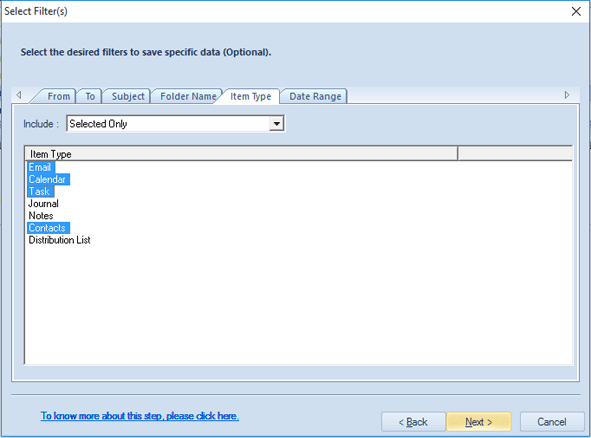This screenshot has width=591, height=438.
Task: Switch to the To tab
Action: click(90, 96)
